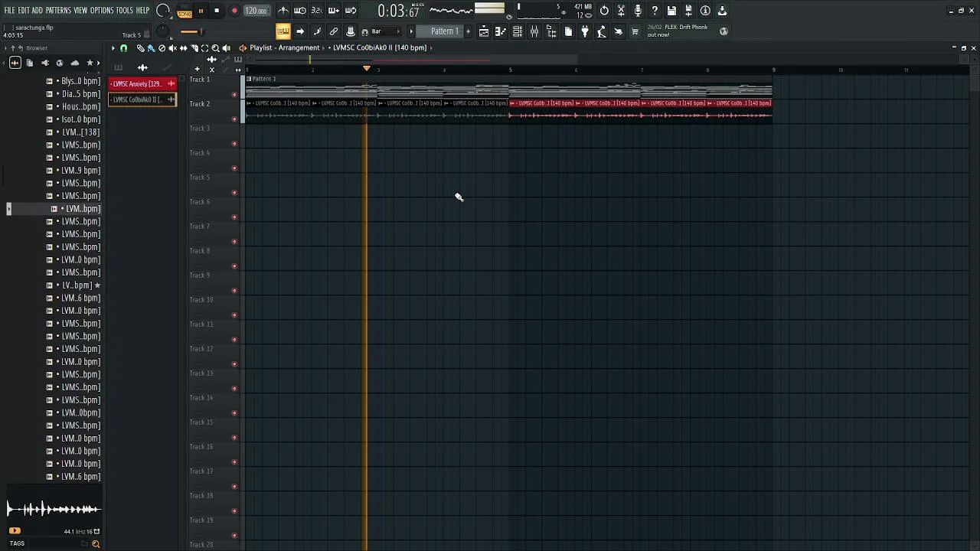This screenshot has height=551, width=980.
Task: Open the Mixer view
Action: [x=534, y=31]
